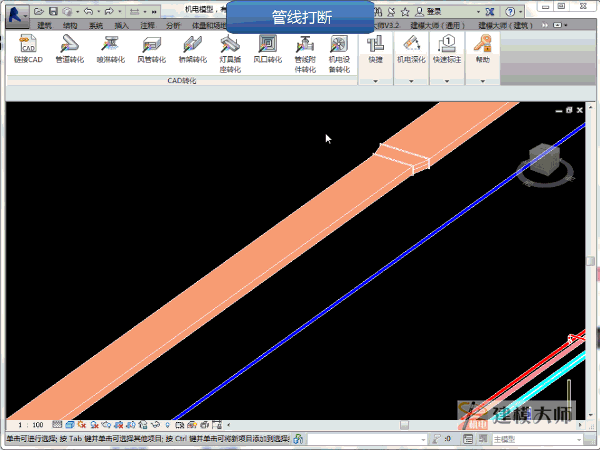Image resolution: width=600 pixels, height=450 pixels.
Task: Click the 登录 sign-in button
Action: [x=429, y=12]
